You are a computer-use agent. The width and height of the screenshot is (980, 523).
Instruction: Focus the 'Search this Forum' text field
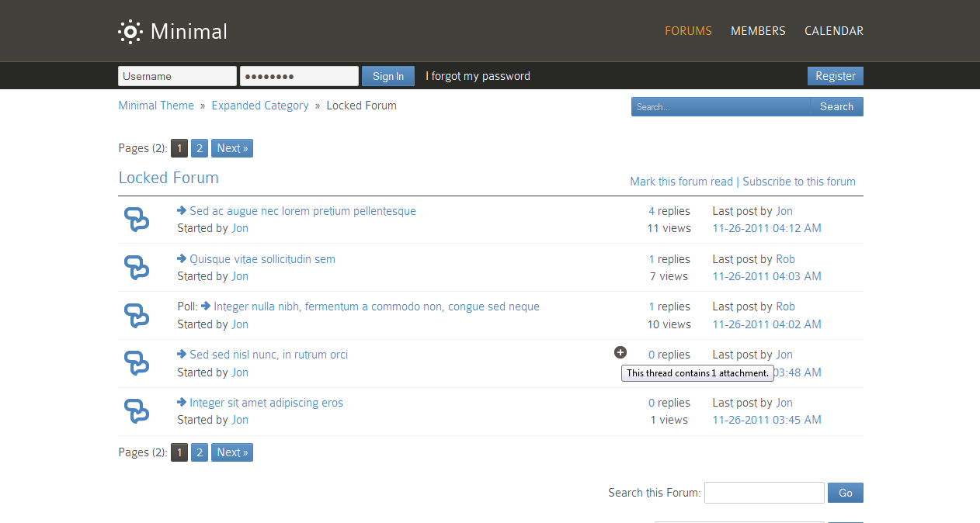coord(763,493)
